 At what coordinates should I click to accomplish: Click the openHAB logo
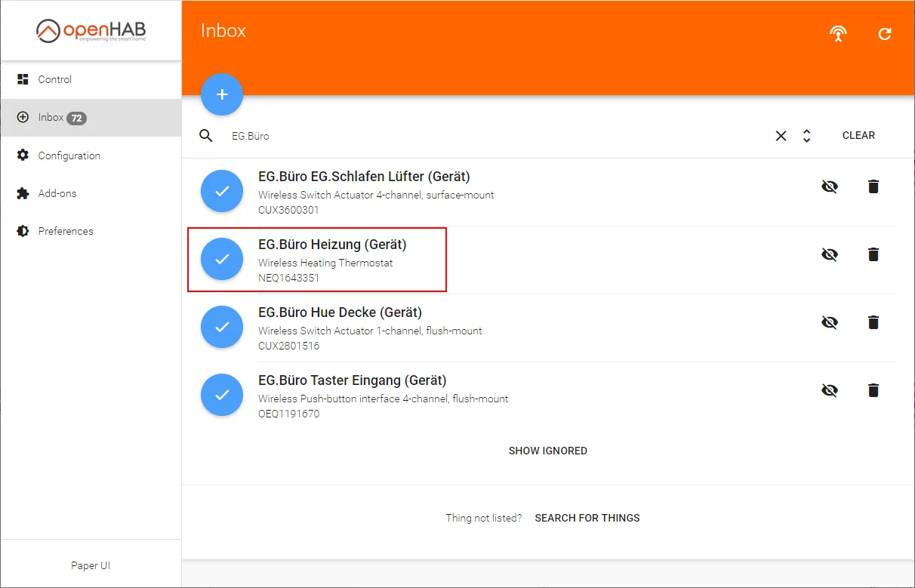(91, 30)
